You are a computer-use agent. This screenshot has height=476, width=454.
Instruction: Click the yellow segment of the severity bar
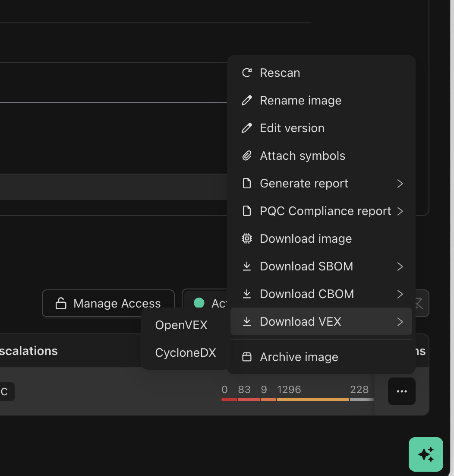tap(313, 400)
